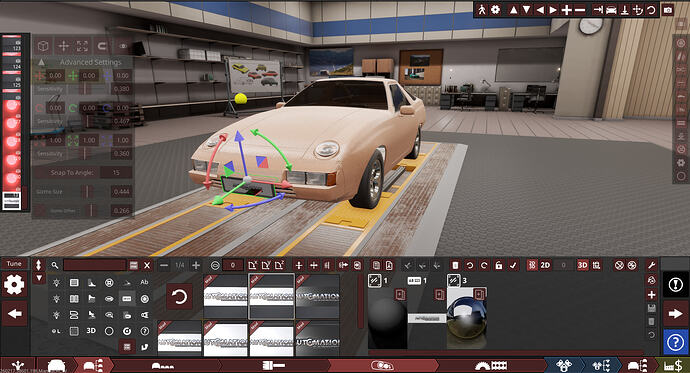Viewport: 690px width, 373px height.
Task: Adjust the scale Sensitivity slider valued 0.360
Action: point(86,154)
